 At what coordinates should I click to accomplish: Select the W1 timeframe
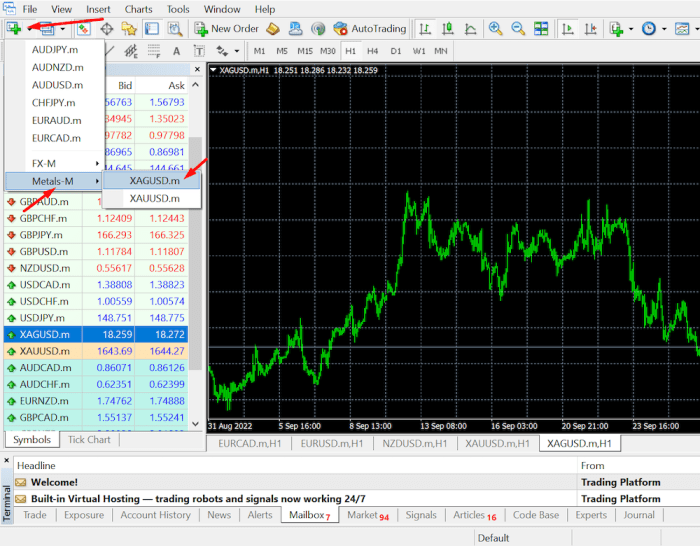click(419, 51)
